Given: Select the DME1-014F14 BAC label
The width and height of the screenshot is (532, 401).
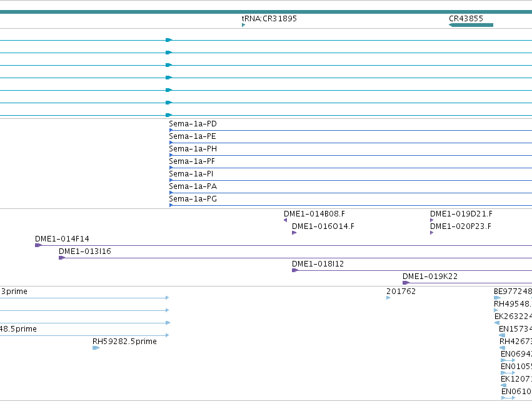Looking at the screenshot, I should pos(62,239).
